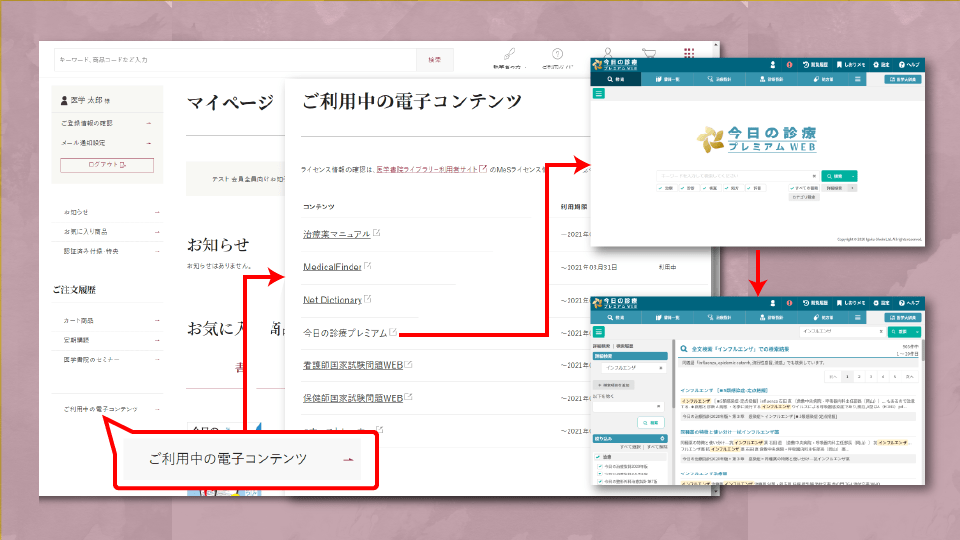Select stethoscope tab in top 今日の診療 nav bar
This screenshot has width=960, height=540.
click(x=719, y=79)
